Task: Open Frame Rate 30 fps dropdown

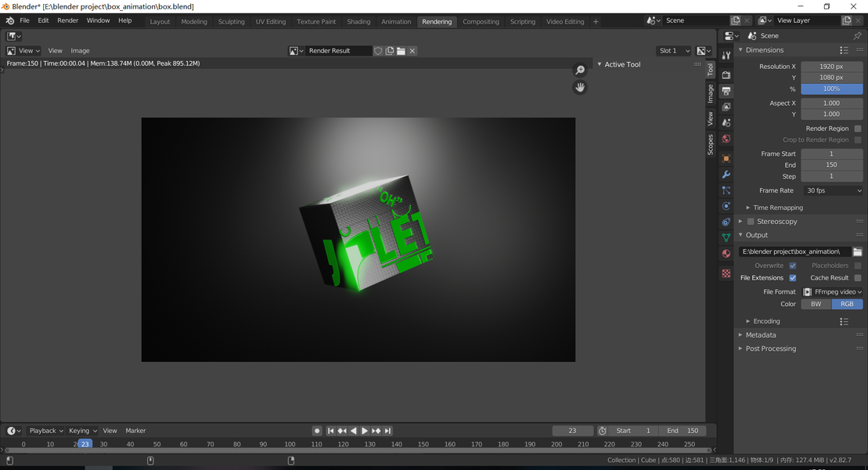Action: pyautogui.click(x=833, y=190)
